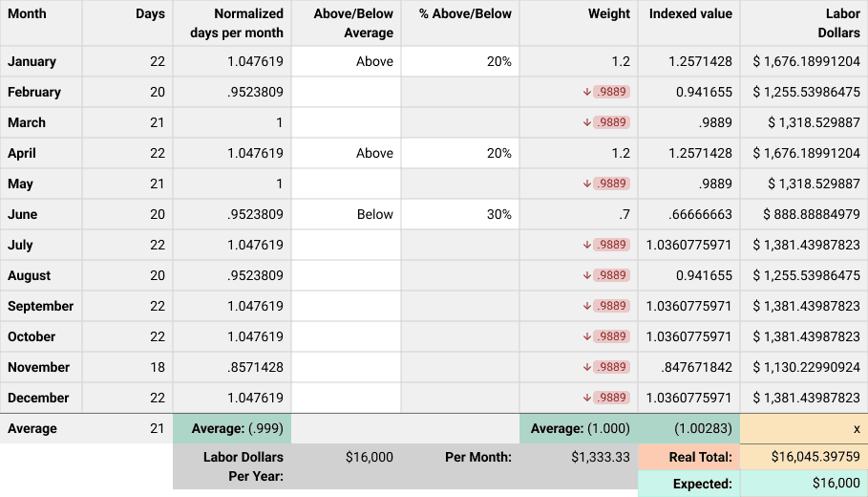
Task: Click the empty Above/Below cell for February
Action: click(x=346, y=92)
